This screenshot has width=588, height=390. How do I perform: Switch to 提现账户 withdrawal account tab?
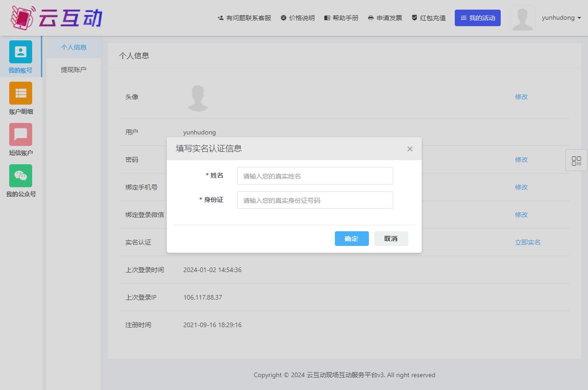(x=73, y=70)
